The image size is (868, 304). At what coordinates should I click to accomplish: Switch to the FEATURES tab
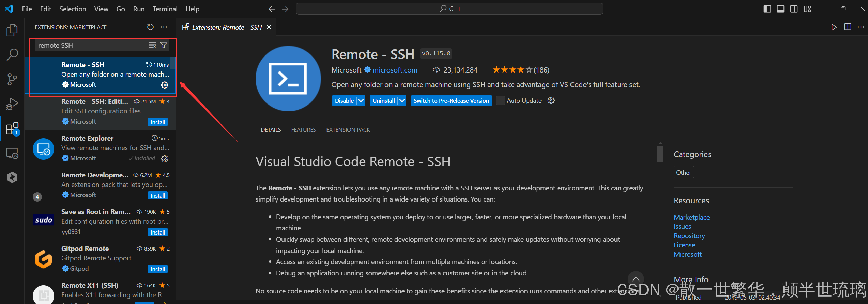[x=304, y=130]
